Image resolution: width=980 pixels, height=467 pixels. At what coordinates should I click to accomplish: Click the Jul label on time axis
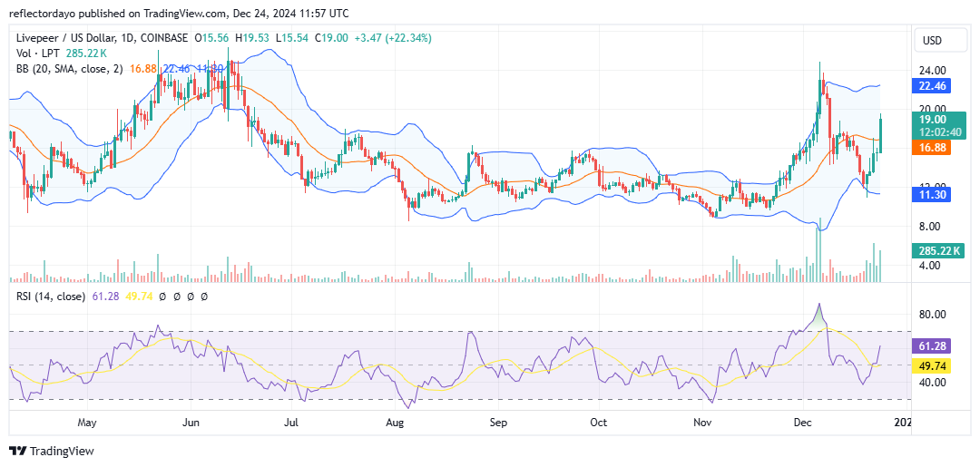(292, 423)
